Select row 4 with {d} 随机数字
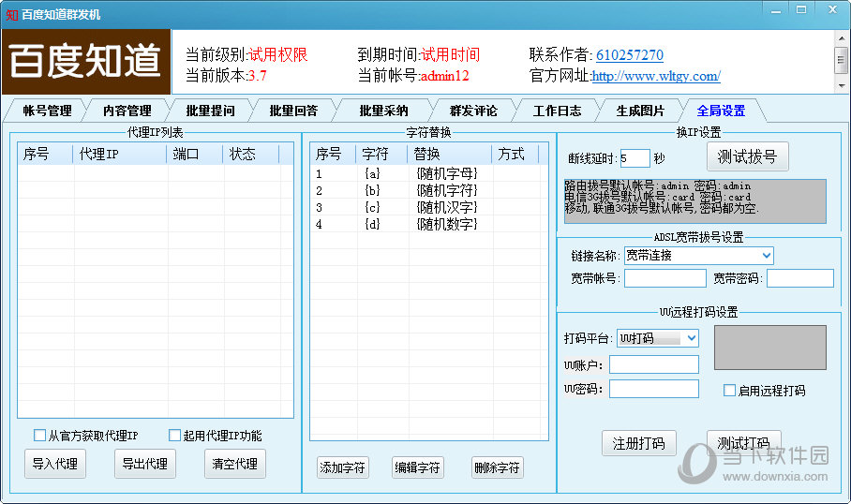This screenshot has height=504, width=851. click(428, 224)
